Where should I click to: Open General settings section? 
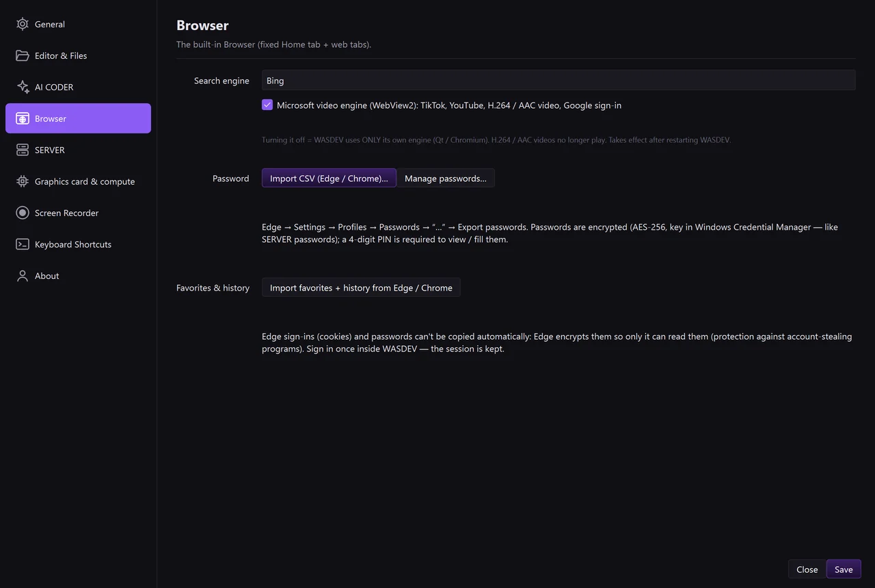78,24
